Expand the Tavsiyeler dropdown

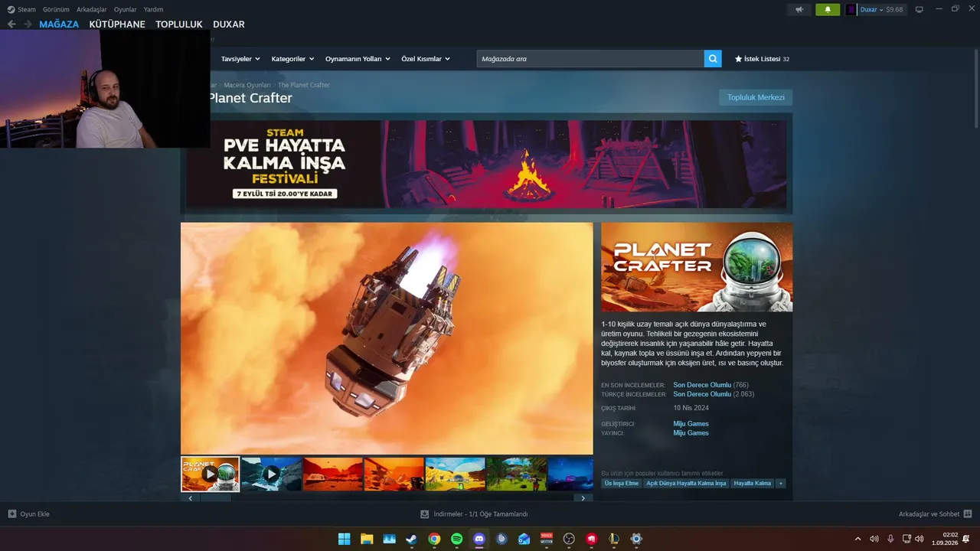coord(240,59)
